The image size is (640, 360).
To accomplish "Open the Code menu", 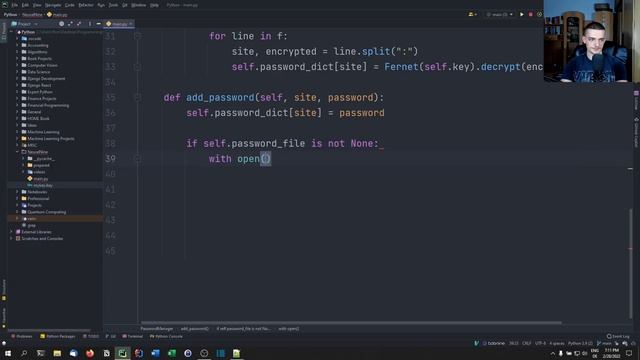I will 70,5.
